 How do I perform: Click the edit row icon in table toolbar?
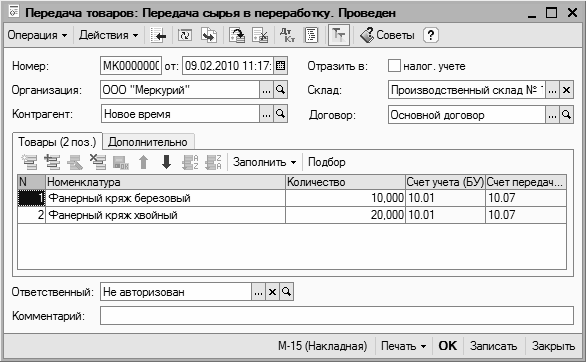75,162
